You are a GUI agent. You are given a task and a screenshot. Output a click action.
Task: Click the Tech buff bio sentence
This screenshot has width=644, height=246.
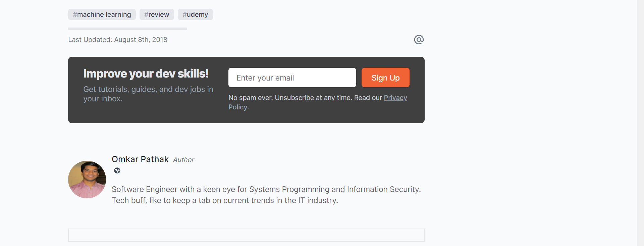coord(225,200)
